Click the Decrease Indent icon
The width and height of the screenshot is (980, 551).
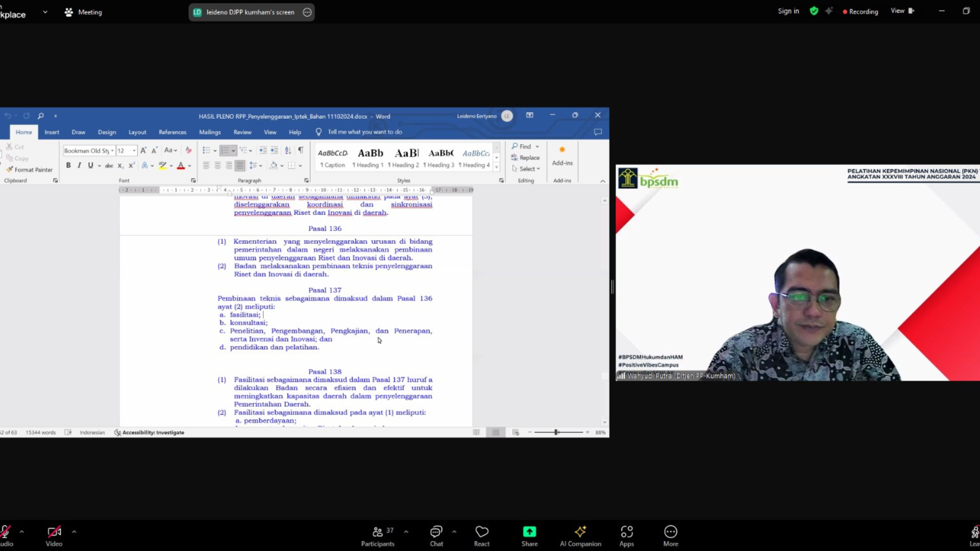[263, 150]
